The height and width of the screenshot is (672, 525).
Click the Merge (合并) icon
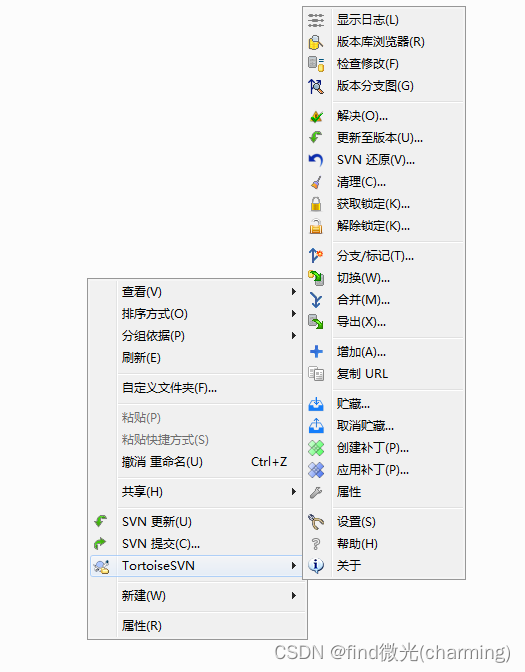coord(316,300)
